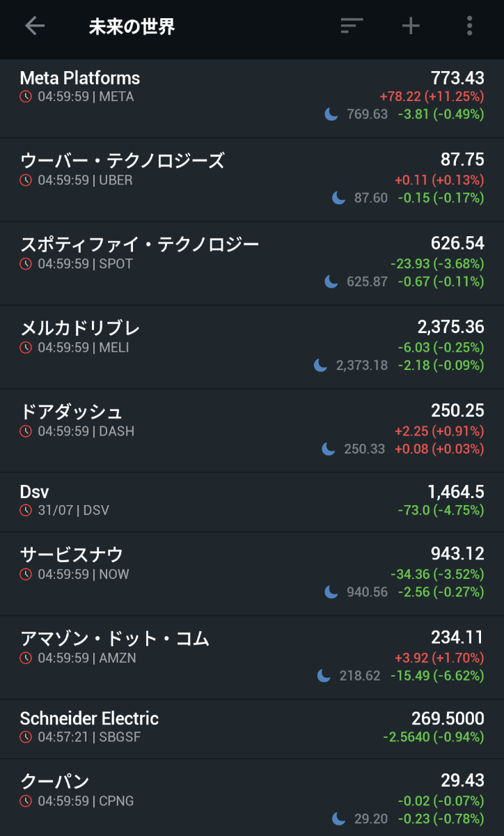The height and width of the screenshot is (836, 504).
Task: Tap the moon icon in the AMZN row
Action: click(x=324, y=675)
